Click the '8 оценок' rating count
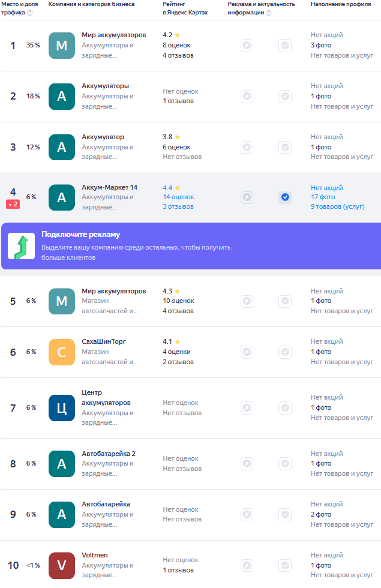 (x=176, y=46)
